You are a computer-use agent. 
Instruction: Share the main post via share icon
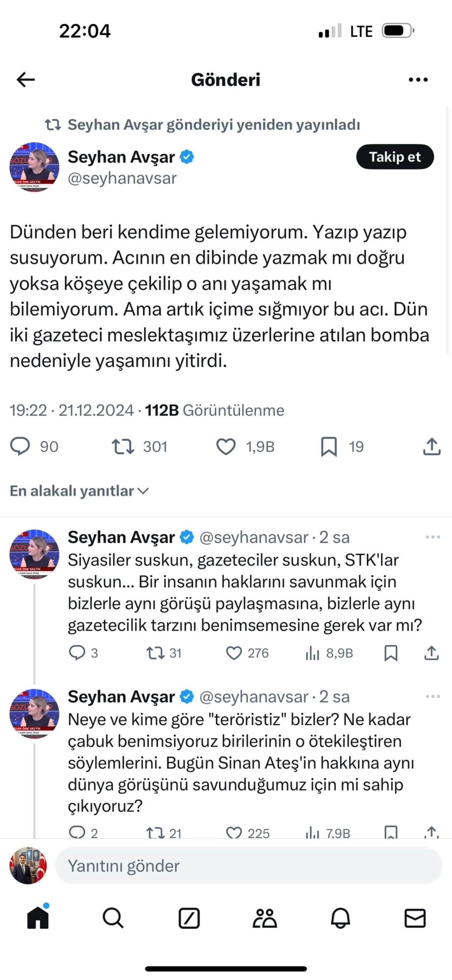(x=432, y=447)
